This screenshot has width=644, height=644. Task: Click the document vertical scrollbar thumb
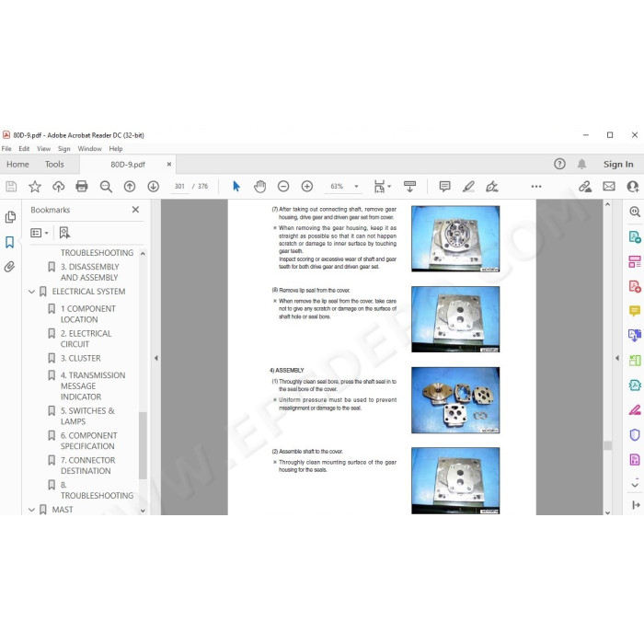click(607, 445)
